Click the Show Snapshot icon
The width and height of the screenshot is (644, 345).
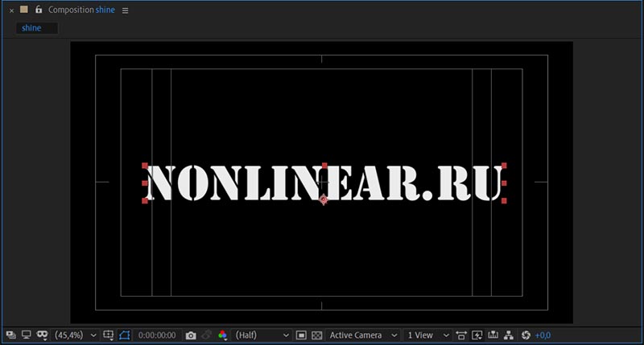pyautogui.click(x=207, y=335)
